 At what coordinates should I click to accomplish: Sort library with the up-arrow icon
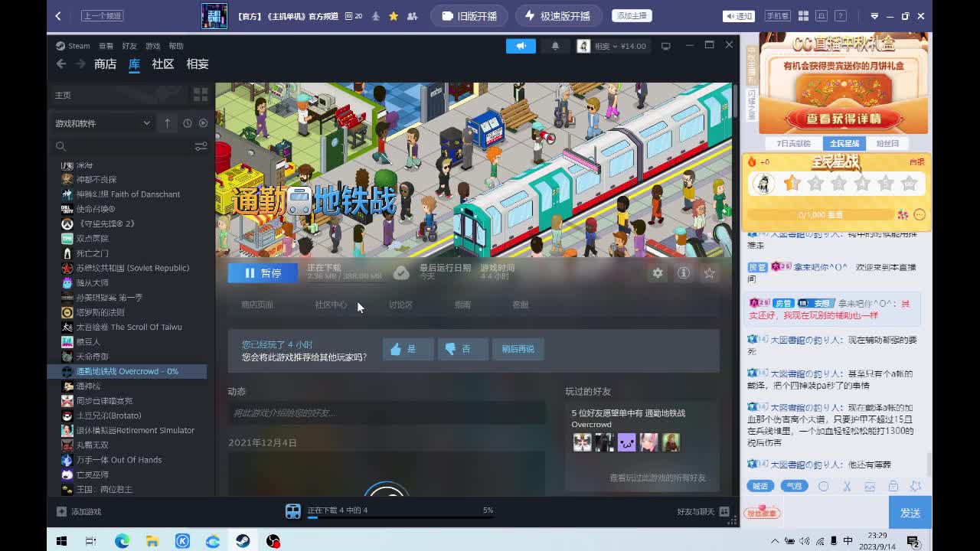(168, 123)
